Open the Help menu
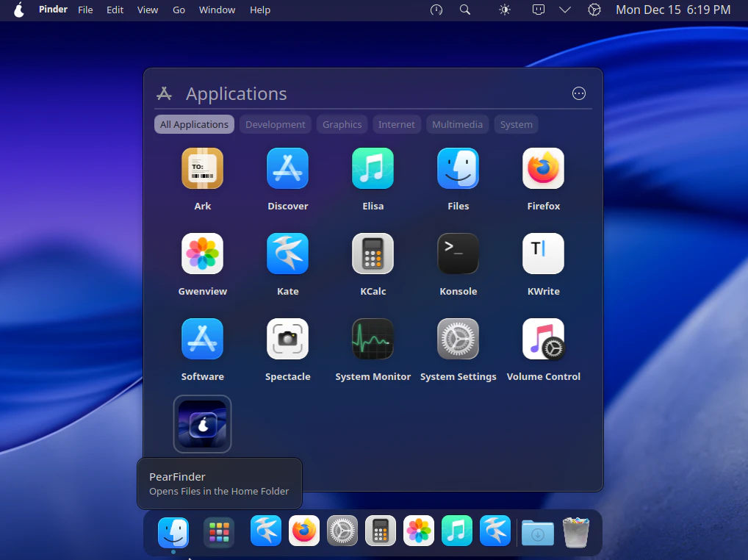 tap(260, 10)
